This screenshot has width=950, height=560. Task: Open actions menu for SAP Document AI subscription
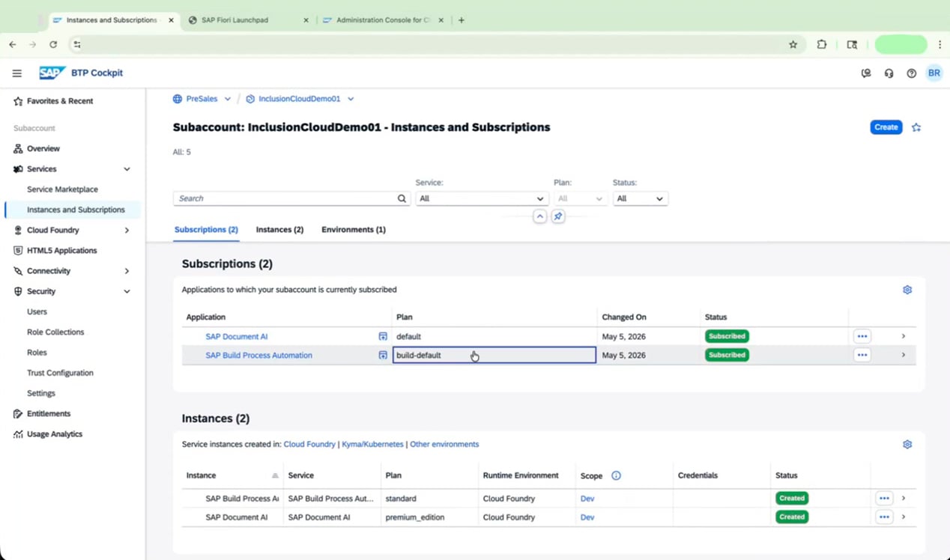click(862, 336)
